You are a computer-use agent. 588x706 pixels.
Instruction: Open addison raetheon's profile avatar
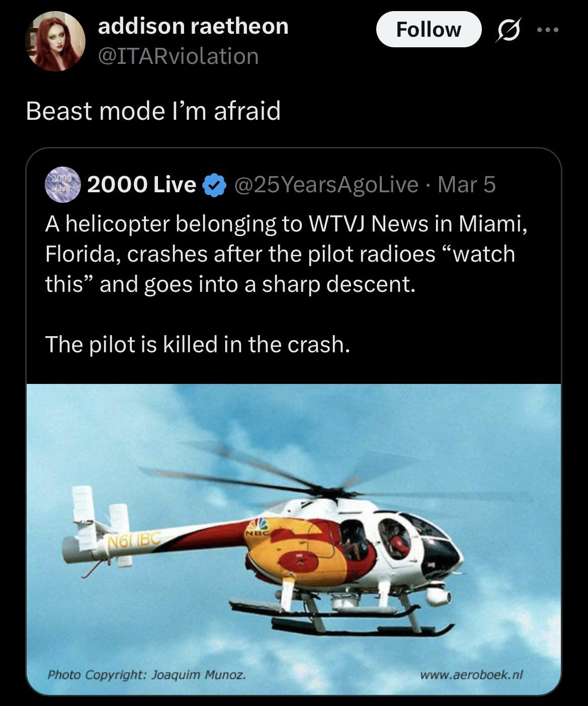55,41
